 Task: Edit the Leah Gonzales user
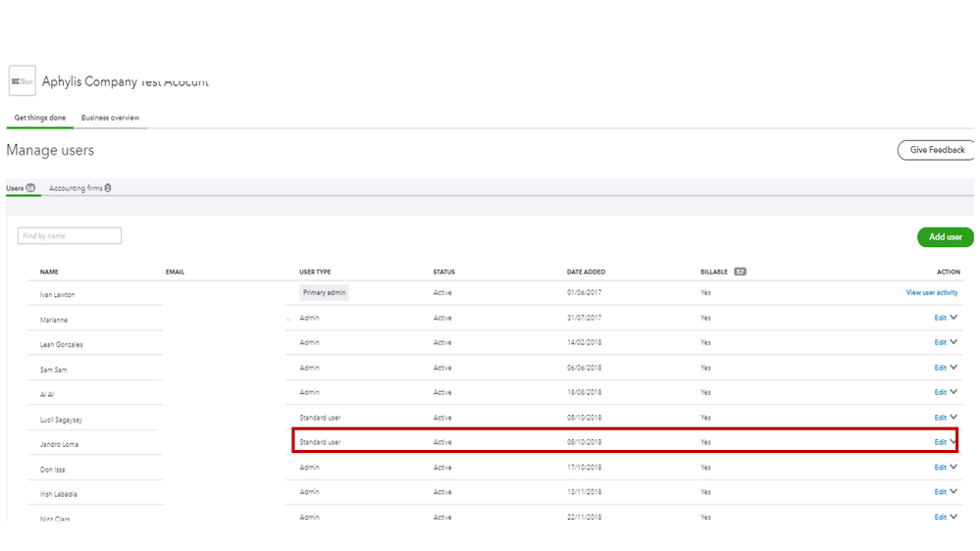point(940,342)
